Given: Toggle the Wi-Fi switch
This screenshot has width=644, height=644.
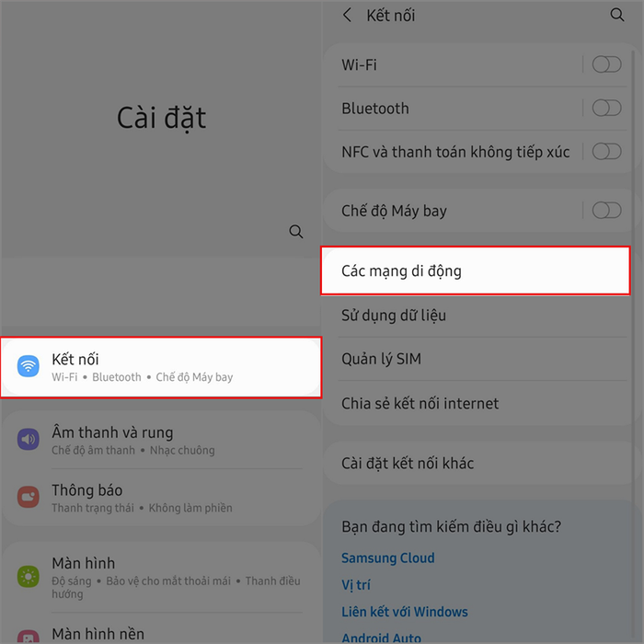Looking at the screenshot, I should click(x=606, y=64).
